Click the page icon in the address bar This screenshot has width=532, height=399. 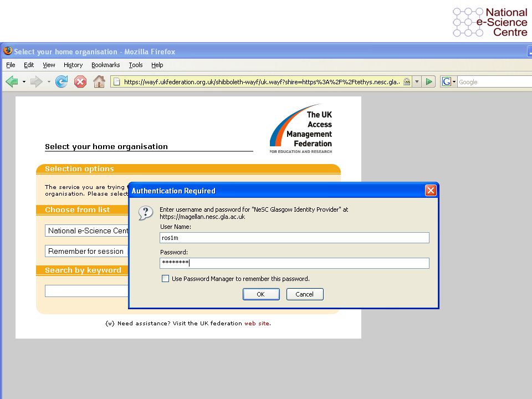tap(117, 82)
